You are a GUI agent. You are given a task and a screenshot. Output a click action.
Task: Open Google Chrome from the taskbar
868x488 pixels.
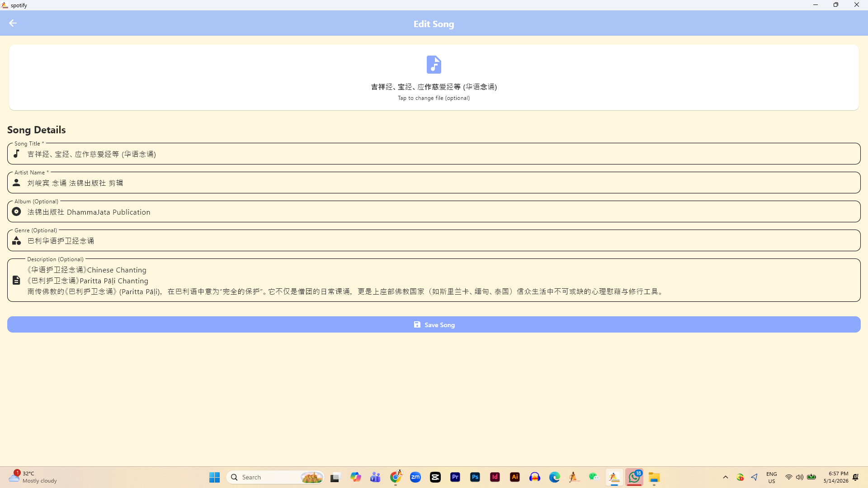pyautogui.click(x=396, y=477)
